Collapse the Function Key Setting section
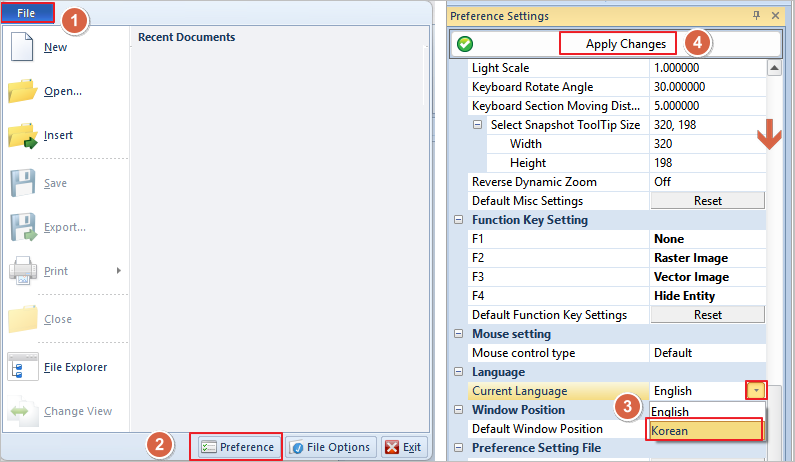The height and width of the screenshot is (462, 795). click(x=459, y=220)
